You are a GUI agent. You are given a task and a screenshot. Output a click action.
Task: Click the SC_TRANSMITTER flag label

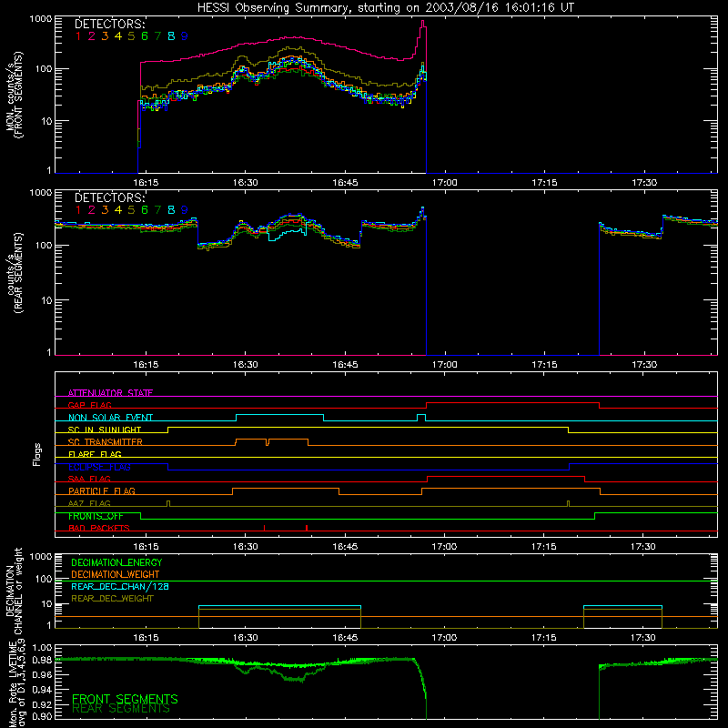106,442
